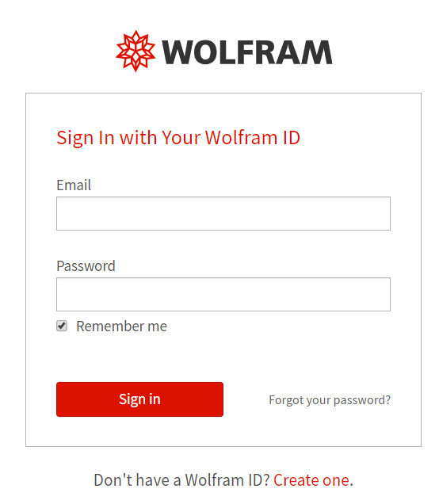Start password recovery via Forgot your password
Viewport: 439px width, 504px height.
coord(330,400)
